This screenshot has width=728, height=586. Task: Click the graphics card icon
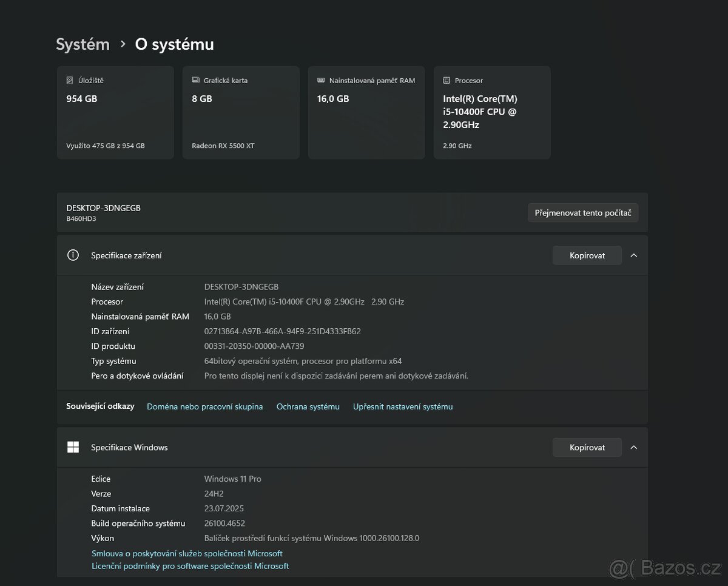pos(195,80)
